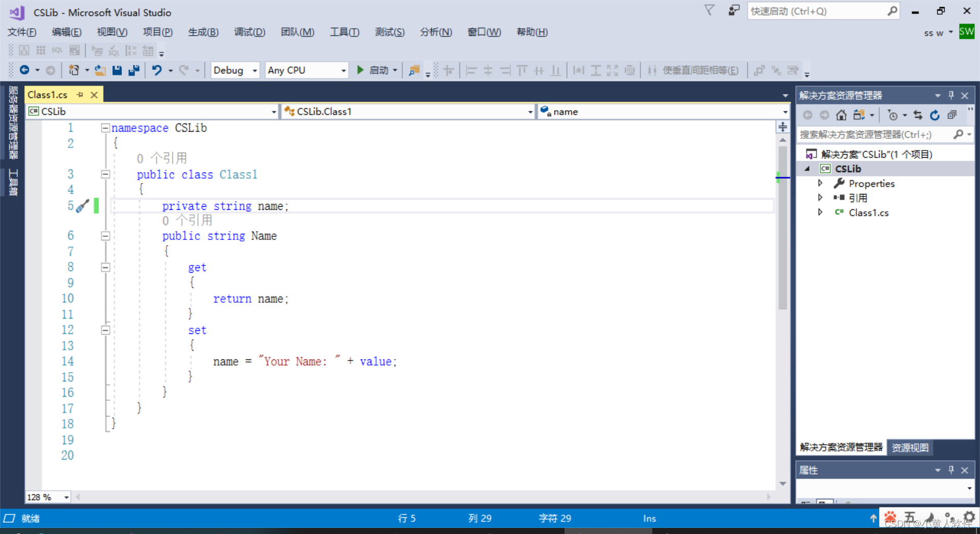Expand the 引用 references node
This screenshot has height=534, width=980.
point(820,197)
